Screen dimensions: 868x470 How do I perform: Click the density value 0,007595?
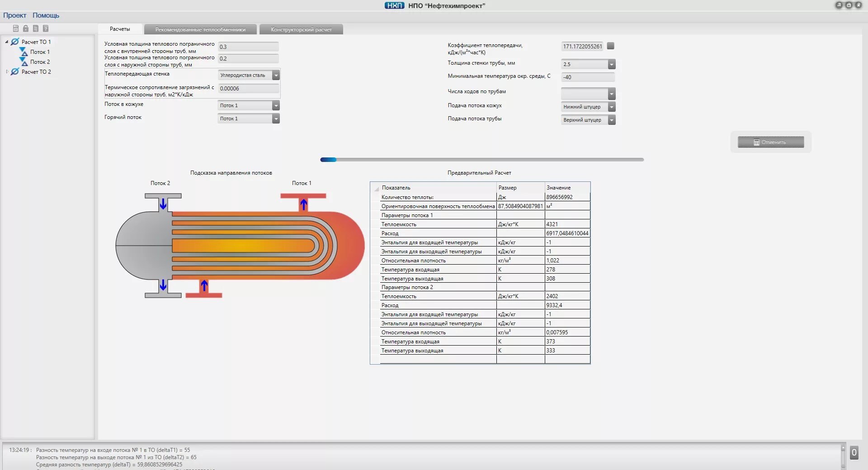click(x=567, y=332)
